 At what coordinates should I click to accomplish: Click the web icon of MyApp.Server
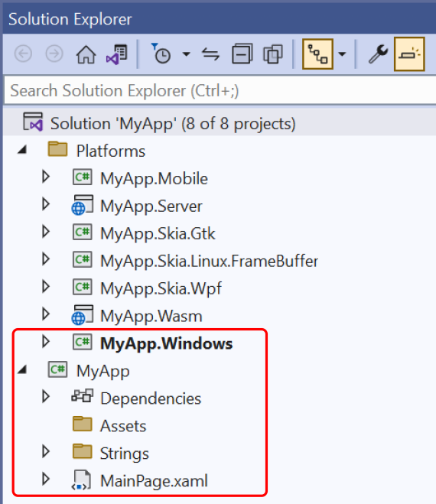(x=83, y=205)
